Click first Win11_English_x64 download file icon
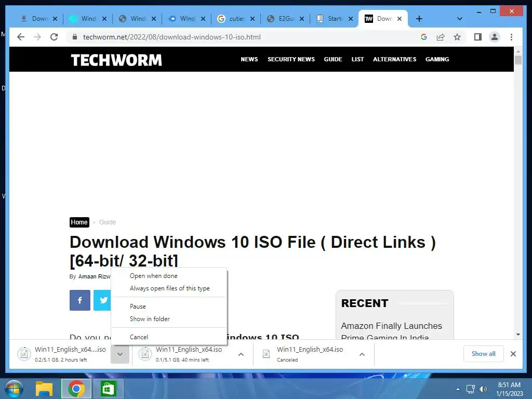Screen dimensions: 532x399 click(24, 354)
